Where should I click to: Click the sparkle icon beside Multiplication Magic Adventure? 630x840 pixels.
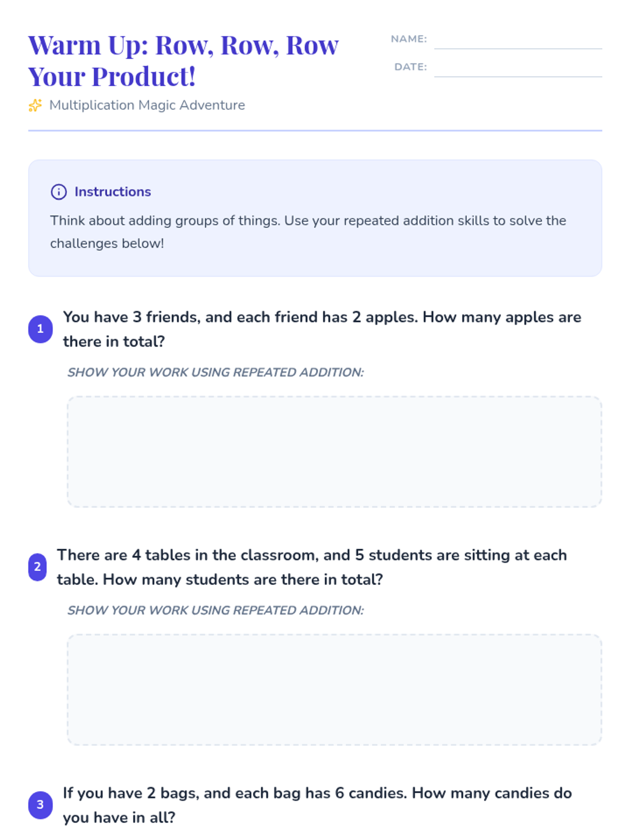pyautogui.click(x=35, y=106)
